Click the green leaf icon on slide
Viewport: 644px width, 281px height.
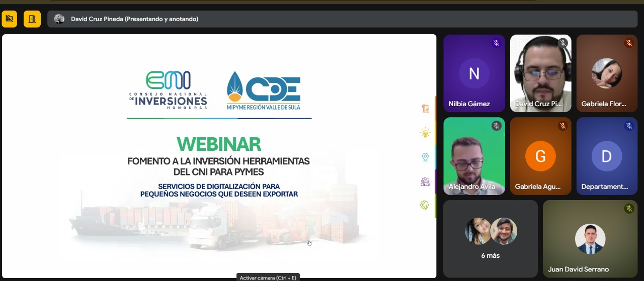pyautogui.click(x=425, y=205)
